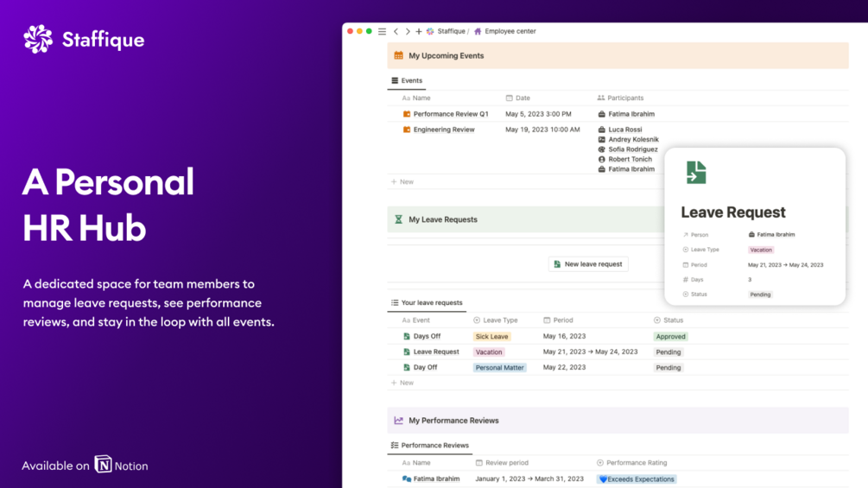The width and height of the screenshot is (868, 488).
Task: Go back with the left arrow
Action: [x=396, y=32]
